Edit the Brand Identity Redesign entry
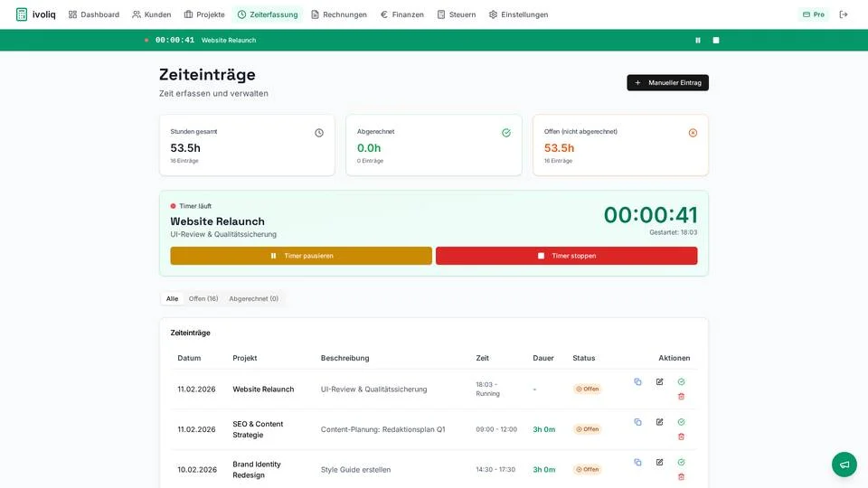This screenshot has width=868, height=488. pyautogui.click(x=659, y=462)
